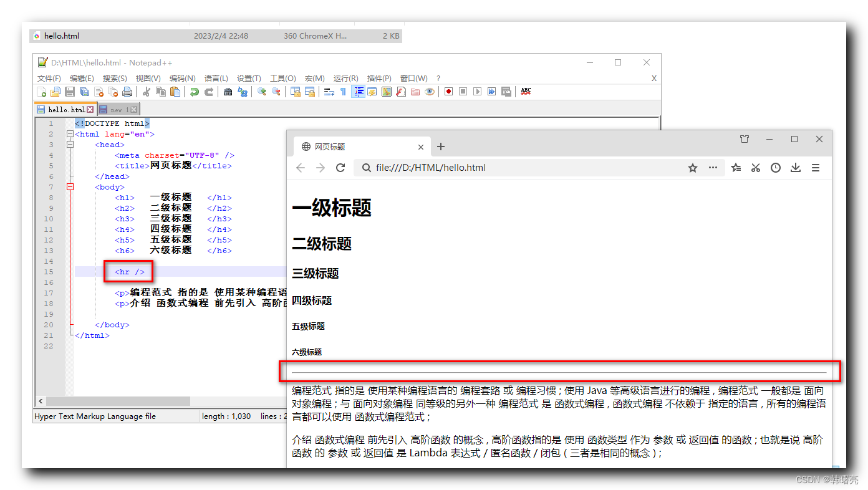Click the Close document toolbar icon in Notepad++
This screenshot has height=490, width=868.
99,92
